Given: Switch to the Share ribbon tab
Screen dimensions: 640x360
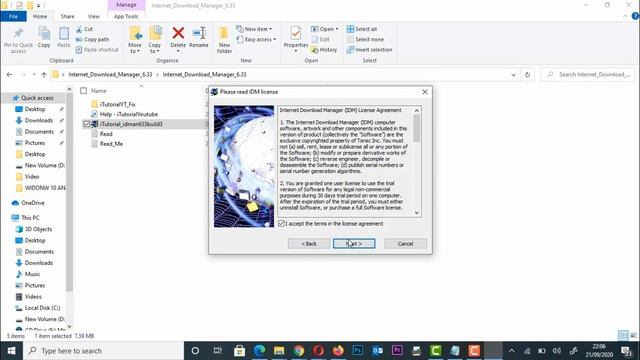Looking at the screenshot, I should coord(67,16).
